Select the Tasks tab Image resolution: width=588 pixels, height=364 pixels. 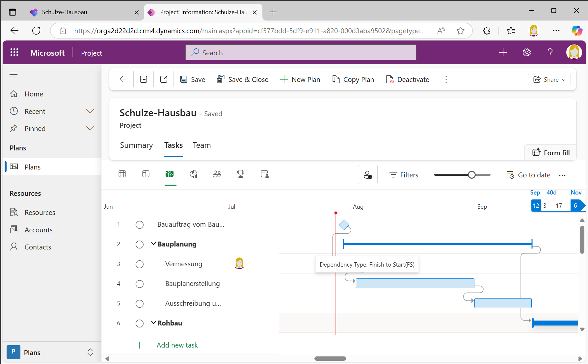tap(174, 145)
